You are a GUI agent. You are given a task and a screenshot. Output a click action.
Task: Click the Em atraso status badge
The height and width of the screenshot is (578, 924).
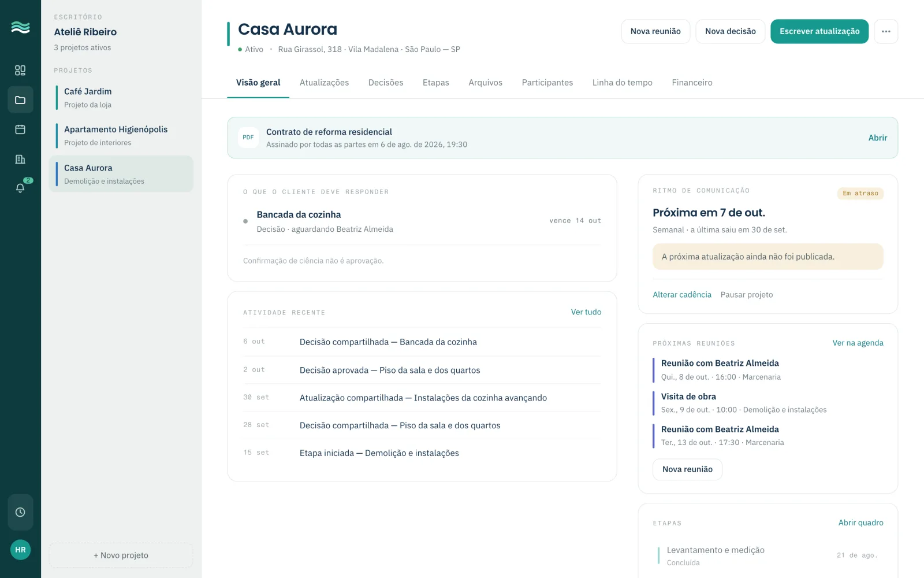click(860, 194)
